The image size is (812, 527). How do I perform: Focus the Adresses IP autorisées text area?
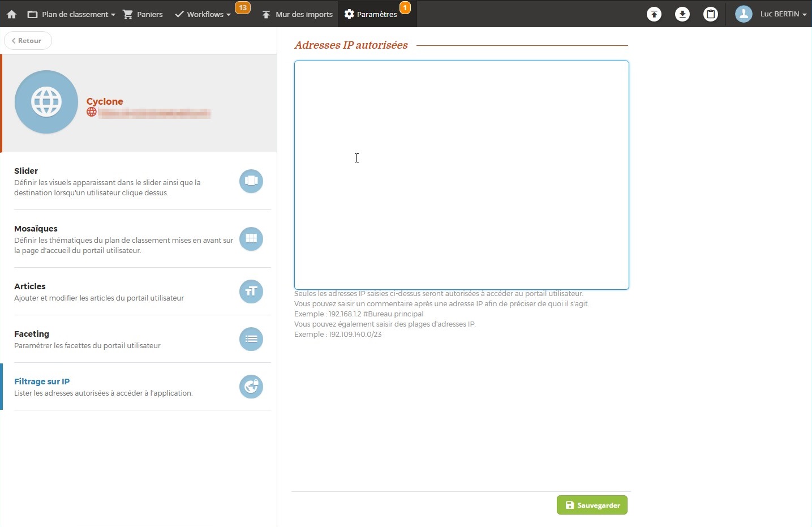(x=462, y=175)
